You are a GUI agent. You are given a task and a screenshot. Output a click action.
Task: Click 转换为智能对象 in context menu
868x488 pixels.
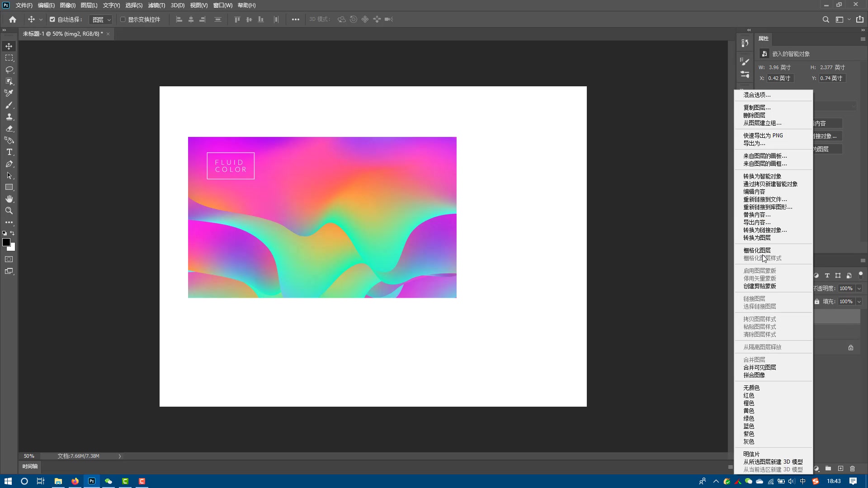762,176
